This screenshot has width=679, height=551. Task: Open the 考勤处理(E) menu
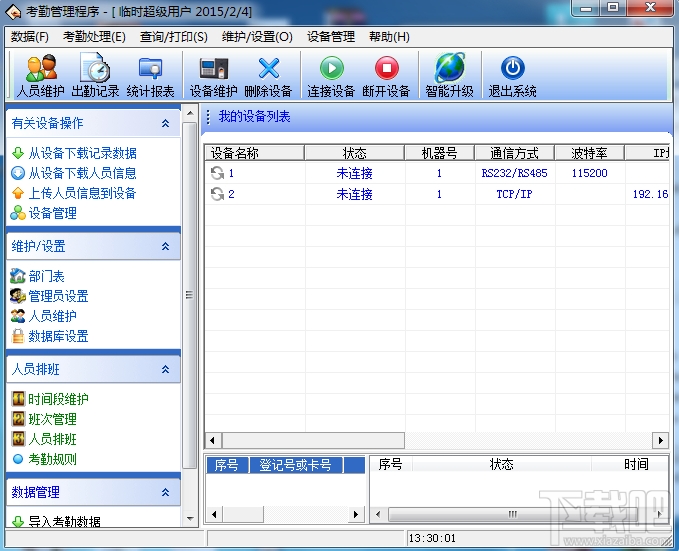94,37
